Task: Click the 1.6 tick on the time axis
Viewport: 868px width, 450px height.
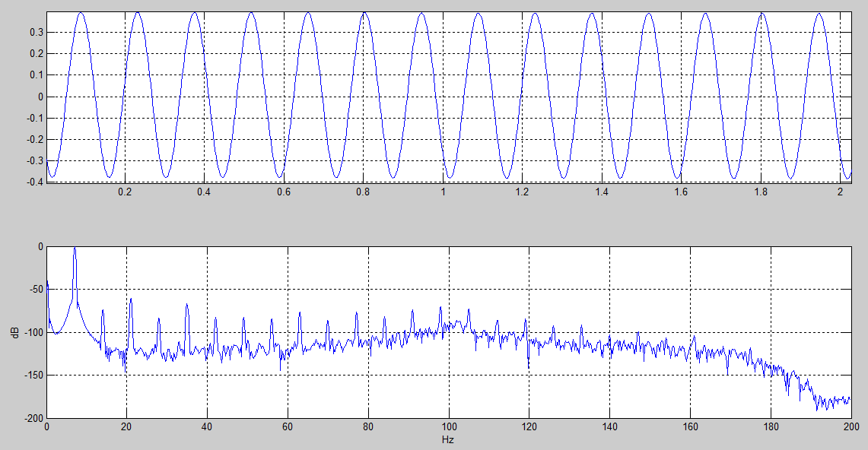Action: [x=681, y=192]
